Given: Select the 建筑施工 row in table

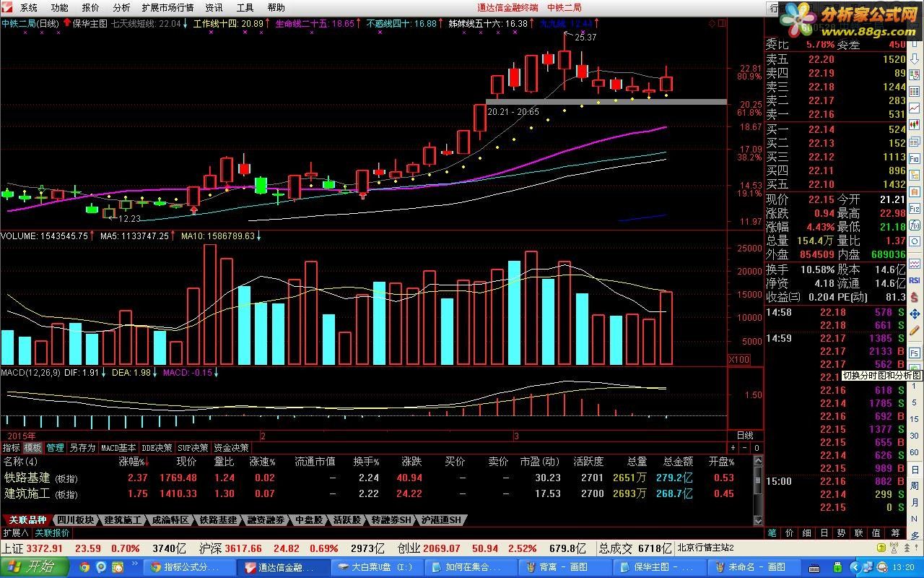Looking at the screenshot, I should [375, 493].
